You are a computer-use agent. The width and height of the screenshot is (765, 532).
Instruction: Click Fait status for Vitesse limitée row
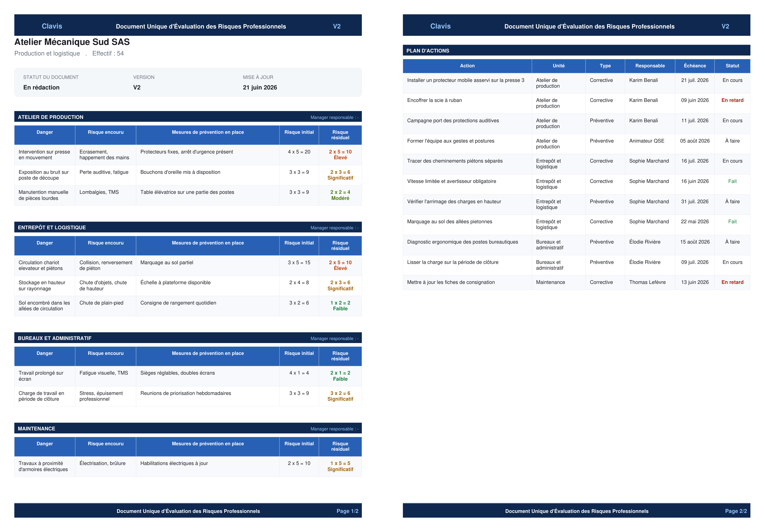(x=732, y=181)
